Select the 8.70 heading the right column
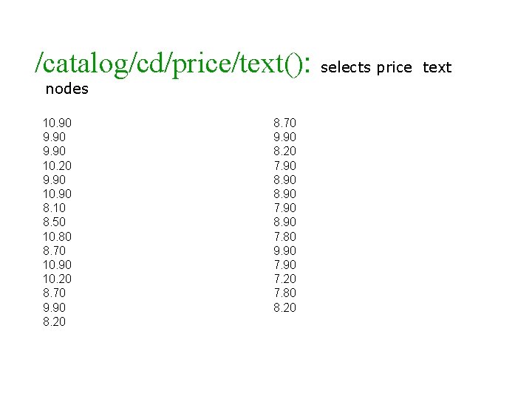This screenshot has height=399, width=532. (284, 123)
